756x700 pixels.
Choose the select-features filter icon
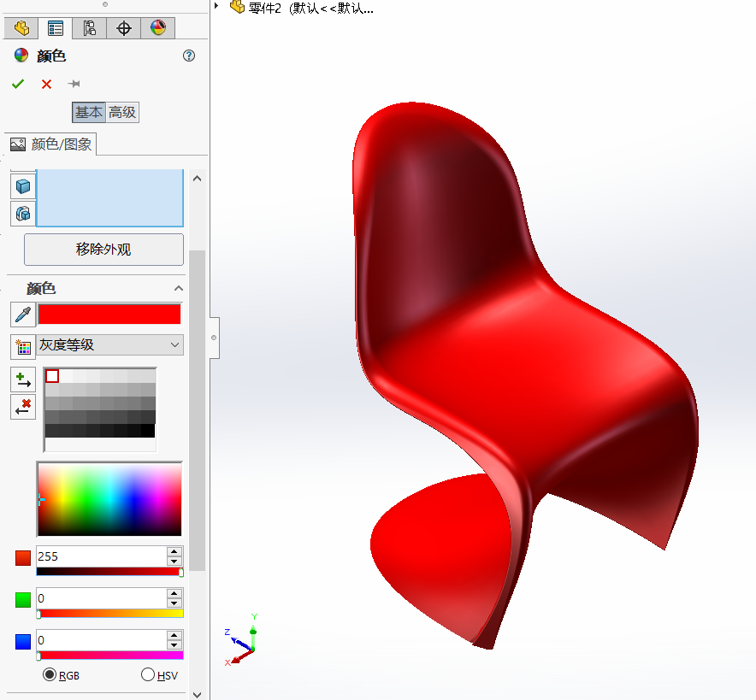(x=23, y=214)
